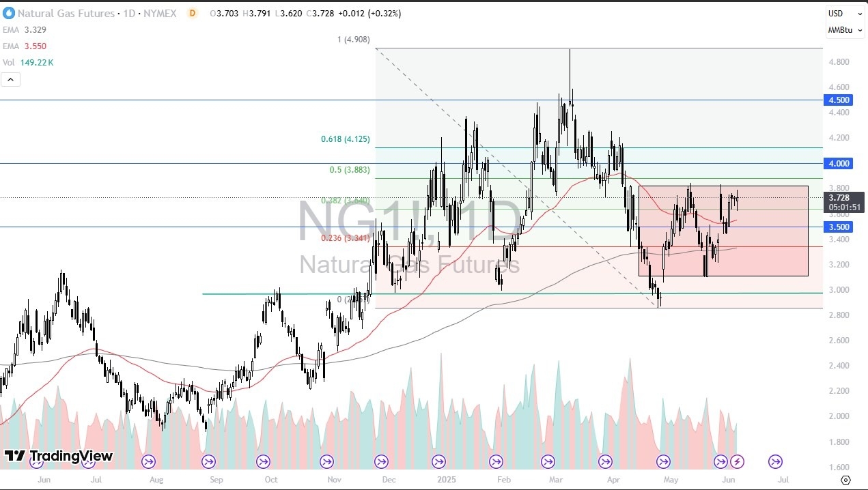The height and width of the screenshot is (490, 868).
Task: Click the 4.000 price line label
Action: (x=839, y=163)
